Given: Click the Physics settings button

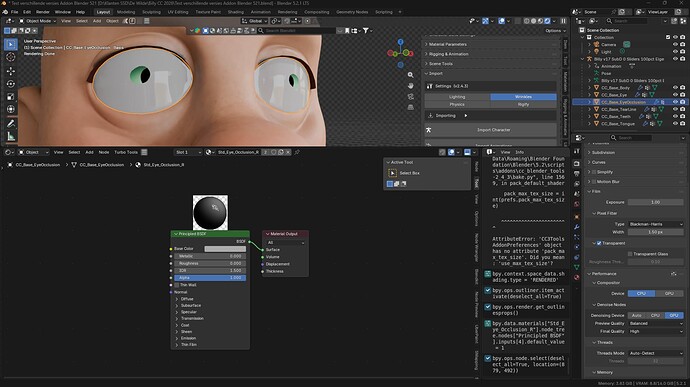Looking at the screenshot, I should tap(457, 104).
